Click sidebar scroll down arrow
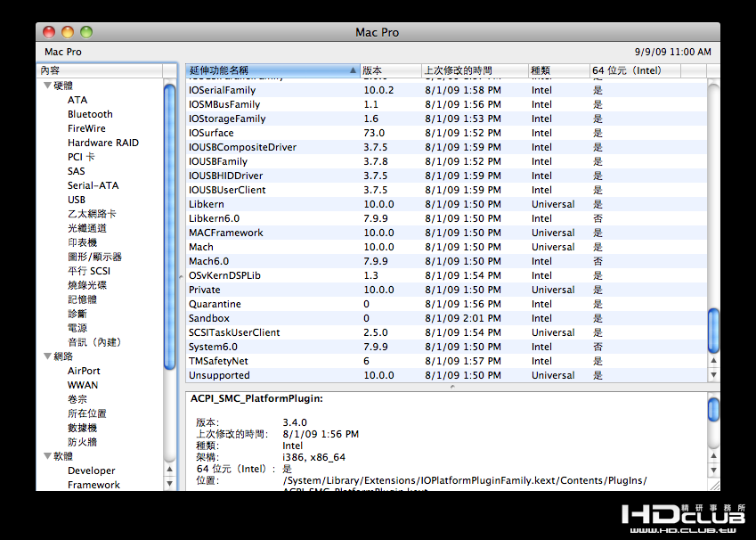Image resolution: width=756 pixels, height=540 pixels. (170, 483)
